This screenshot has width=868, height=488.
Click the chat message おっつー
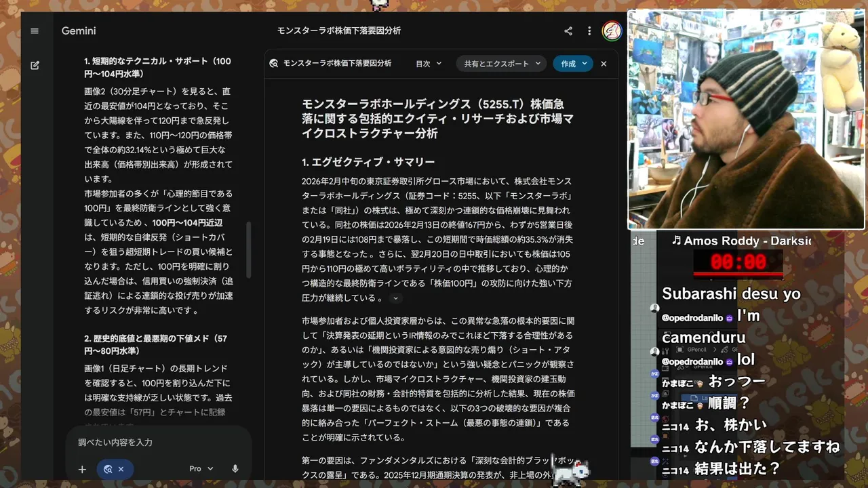pos(736,382)
